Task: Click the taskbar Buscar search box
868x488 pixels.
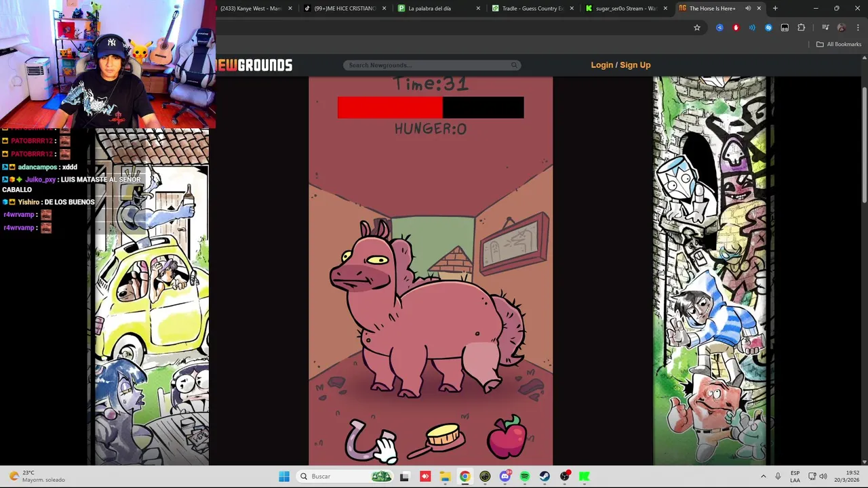Action: pyautogui.click(x=346, y=476)
